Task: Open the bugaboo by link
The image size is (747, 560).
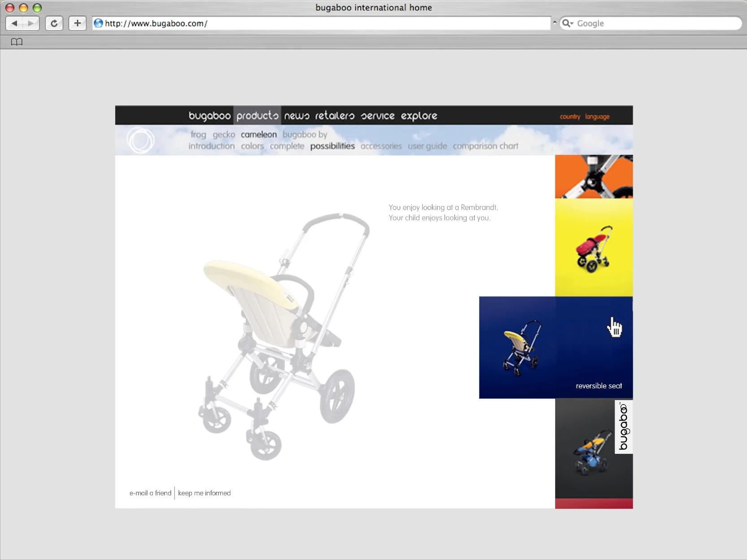Action: (x=305, y=134)
